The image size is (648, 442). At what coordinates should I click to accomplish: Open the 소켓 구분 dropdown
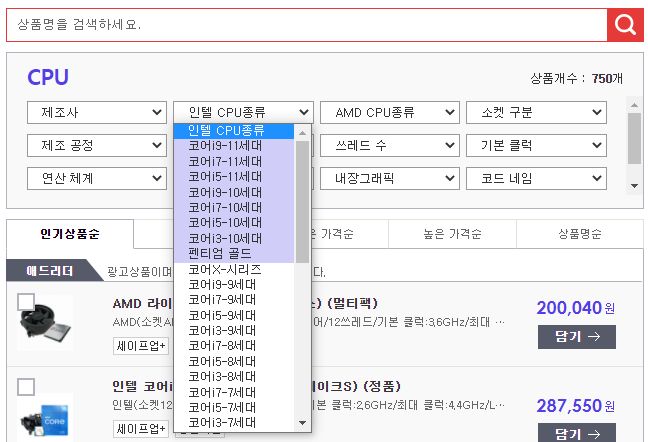point(536,112)
